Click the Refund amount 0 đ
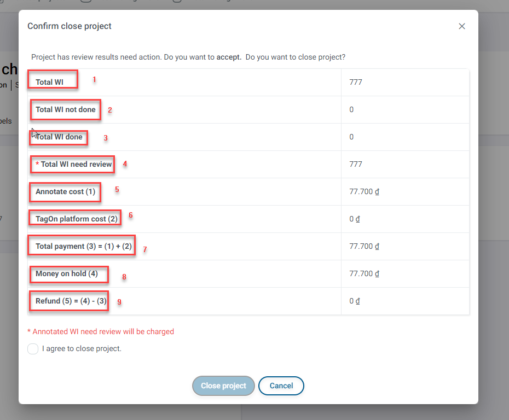Screen dimensions: 509x420 pos(355,301)
